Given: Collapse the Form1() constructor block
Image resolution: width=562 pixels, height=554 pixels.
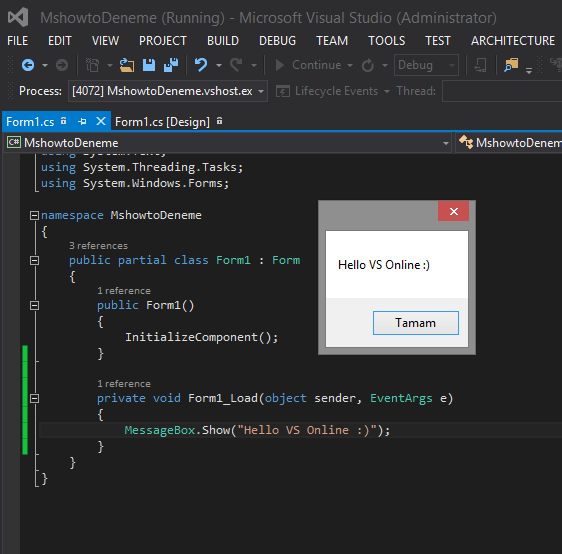Looking at the screenshot, I should tap(34, 305).
